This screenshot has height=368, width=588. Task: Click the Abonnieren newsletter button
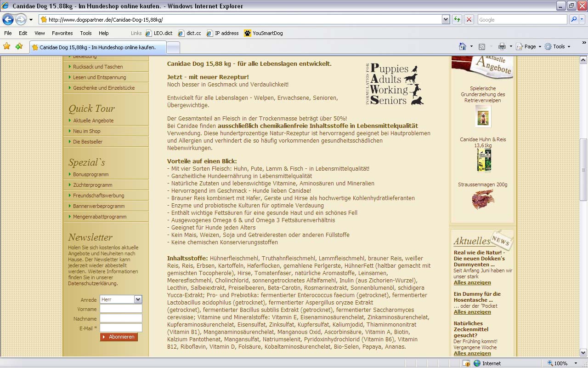pyautogui.click(x=119, y=337)
